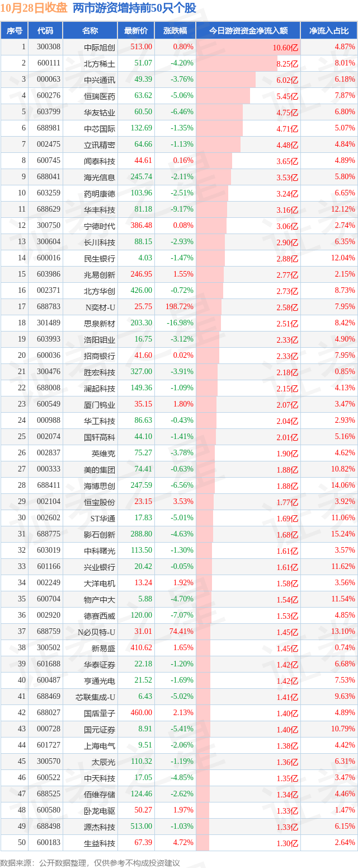358x868 pixels.
Task: Click stock name 药明康德
Action: pos(100,194)
